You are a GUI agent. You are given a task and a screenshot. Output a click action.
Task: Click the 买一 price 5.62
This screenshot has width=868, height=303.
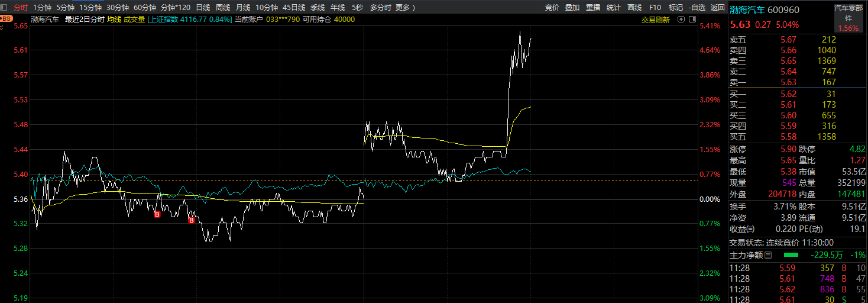click(788, 94)
